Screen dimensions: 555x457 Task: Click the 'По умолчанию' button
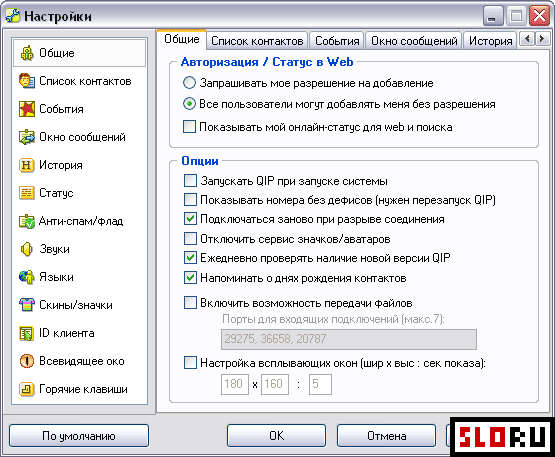click(x=79, y=436)
